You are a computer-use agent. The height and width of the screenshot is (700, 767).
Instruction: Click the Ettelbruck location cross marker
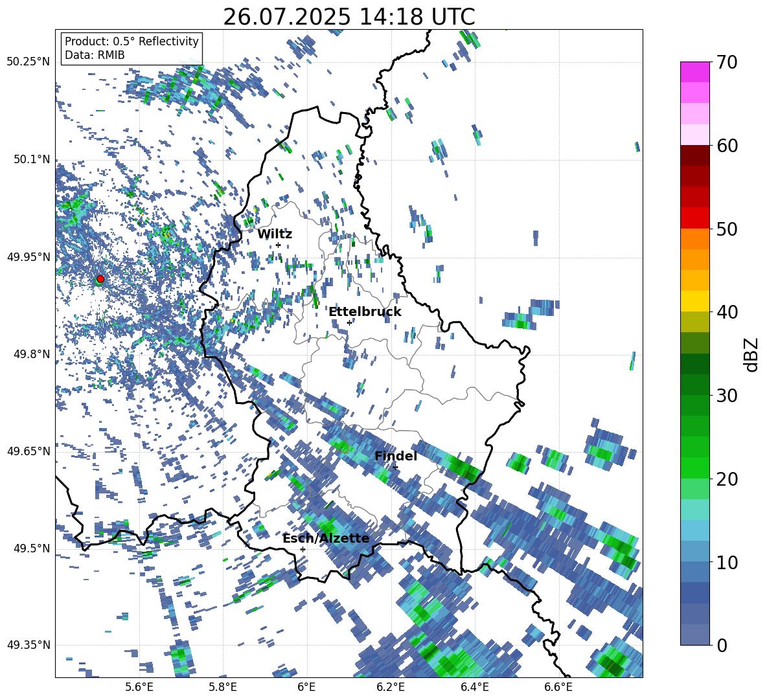(349, 322)
